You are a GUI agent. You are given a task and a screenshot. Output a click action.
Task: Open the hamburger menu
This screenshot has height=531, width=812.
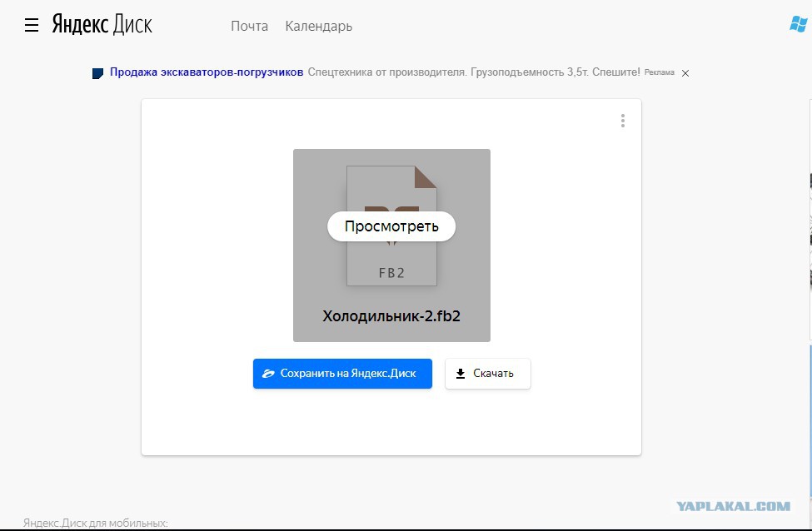32,25
